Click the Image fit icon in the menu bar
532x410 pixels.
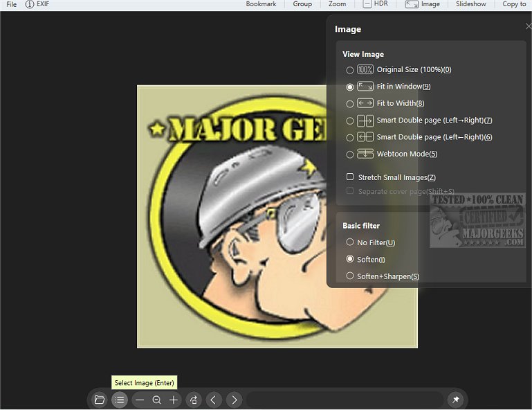click(x=412, y=4)
